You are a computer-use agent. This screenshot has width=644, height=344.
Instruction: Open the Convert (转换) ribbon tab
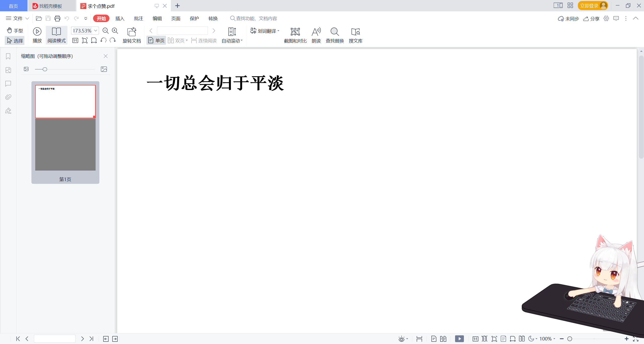(x=213, y=18)
